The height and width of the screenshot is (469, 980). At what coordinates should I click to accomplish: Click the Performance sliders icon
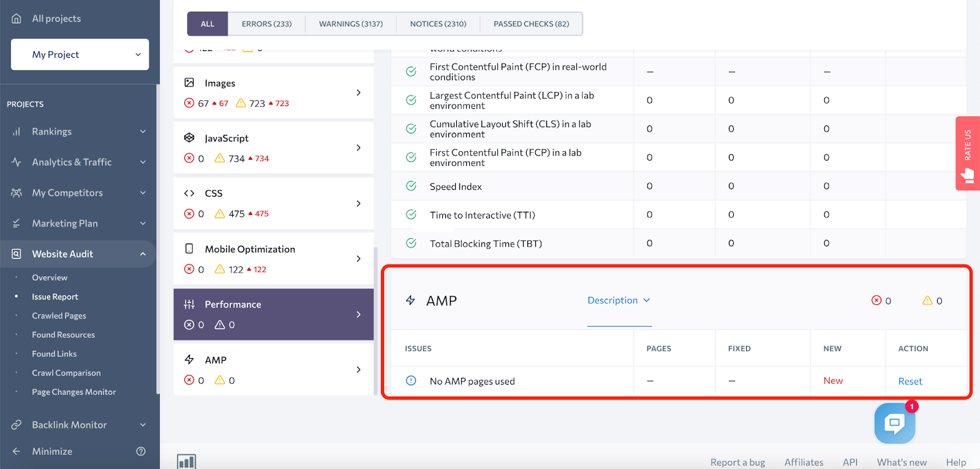(189, 304)
